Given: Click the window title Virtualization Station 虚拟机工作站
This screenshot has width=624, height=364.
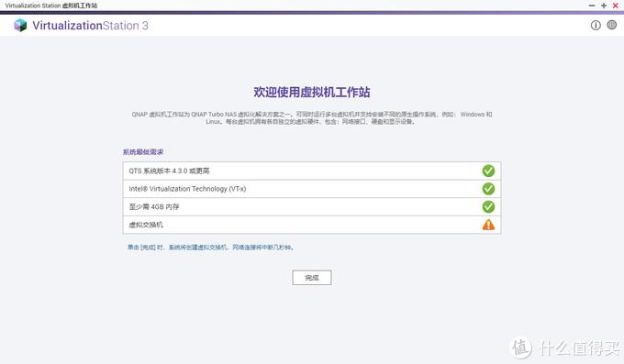Looking at the screenshot, I should pyautogui.click(x=51, y=6).
